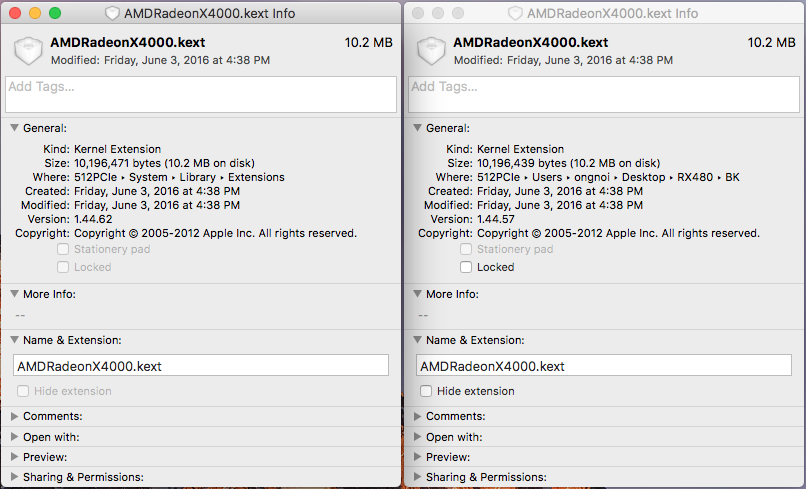Click RX480 in right window path
Screen dimensions: 806x489
tap(695, 177)
